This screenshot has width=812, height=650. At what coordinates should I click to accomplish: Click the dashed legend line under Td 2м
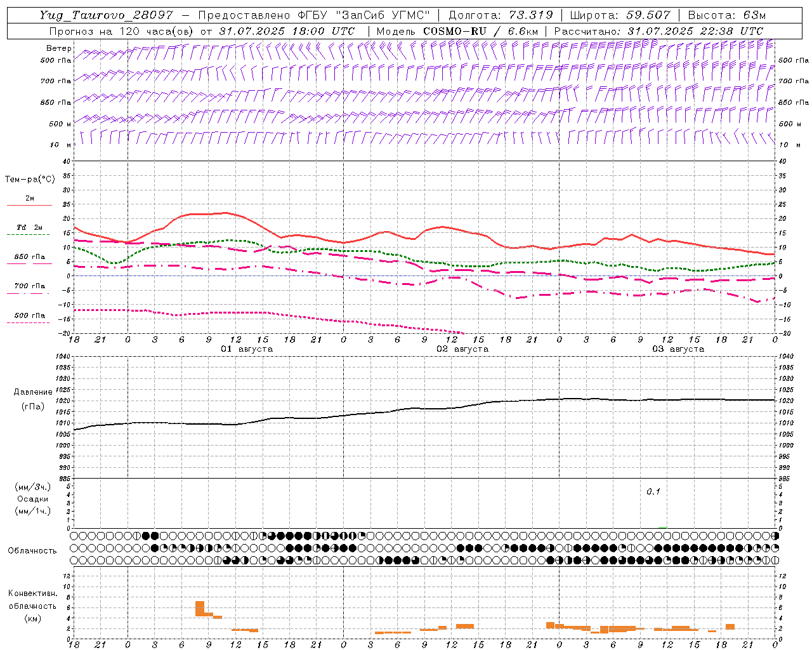pyautogui.click(x=29, y=235)
